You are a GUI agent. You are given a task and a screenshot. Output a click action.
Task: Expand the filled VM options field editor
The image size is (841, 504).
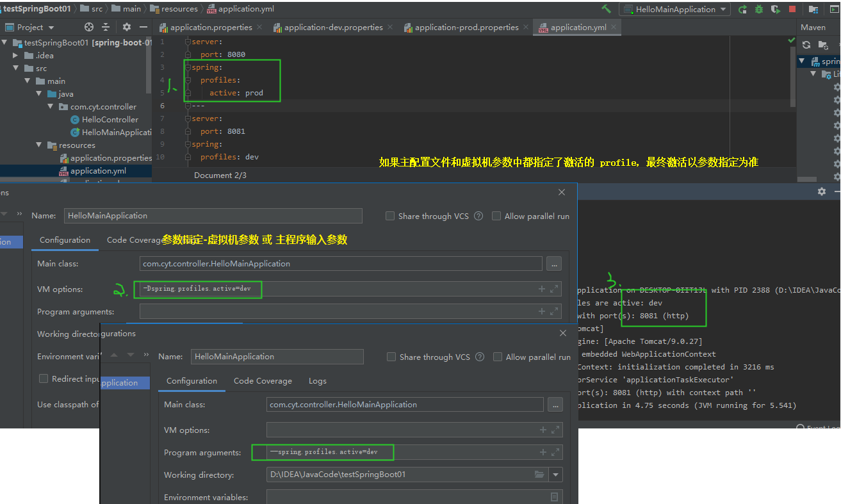coord(555,289)
